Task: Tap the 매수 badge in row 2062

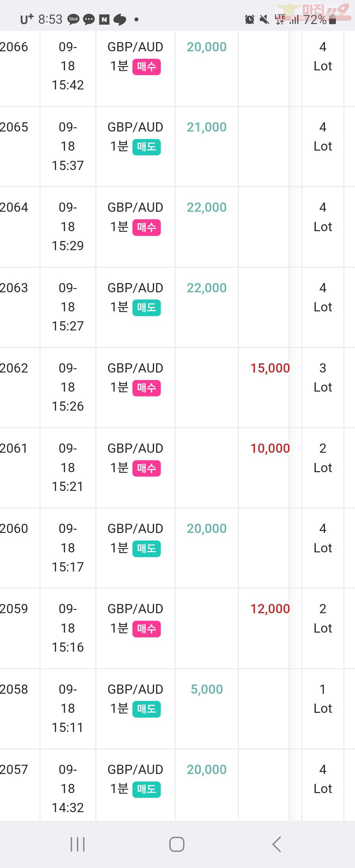Action: [x=147, y=388]
